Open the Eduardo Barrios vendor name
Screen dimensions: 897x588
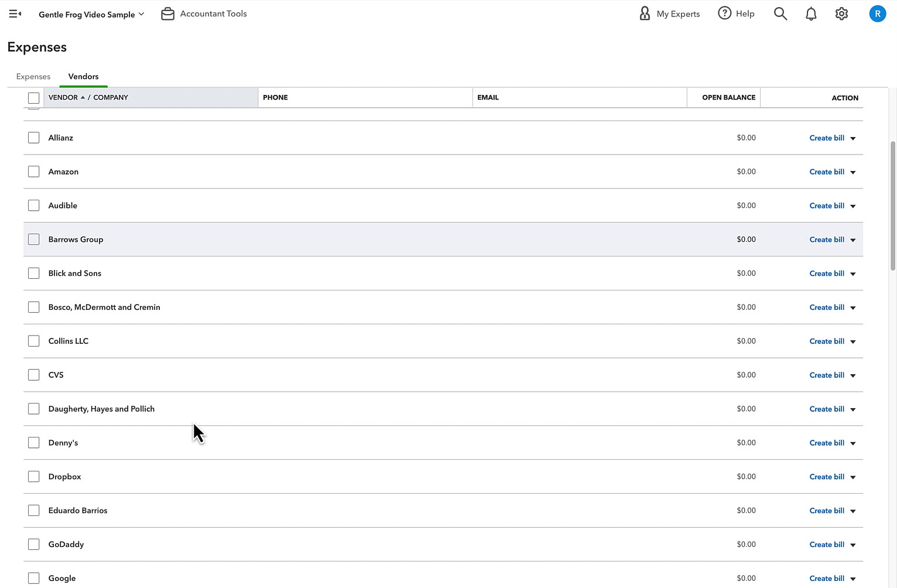(78, 511)
